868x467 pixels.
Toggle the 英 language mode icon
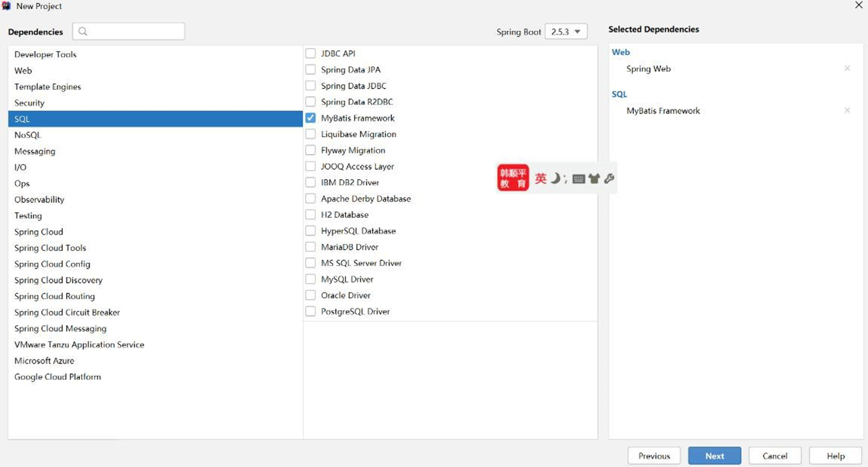tap(541, 178)
